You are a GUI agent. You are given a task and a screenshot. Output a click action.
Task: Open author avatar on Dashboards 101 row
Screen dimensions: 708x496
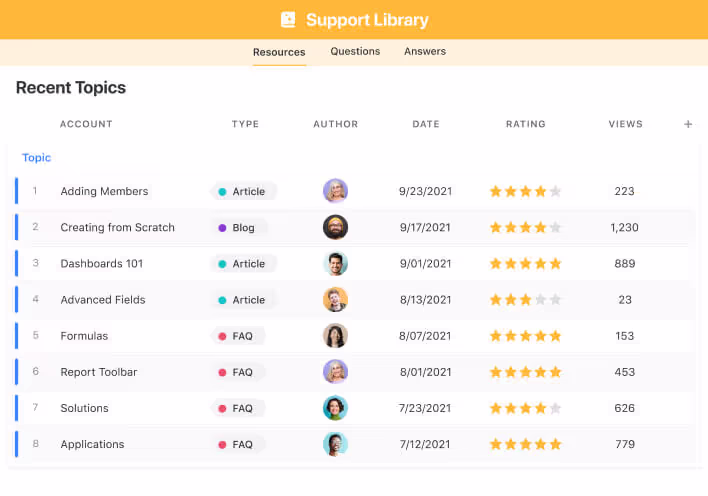point(335,263)
